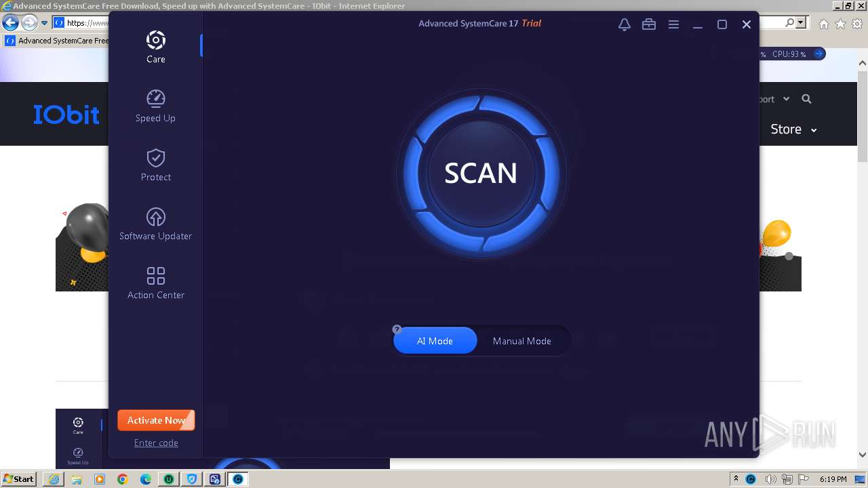The width and height of the screenshot is (868, 488).
Task: Click Internet Explorer address bar
Action: pos(81,23)
